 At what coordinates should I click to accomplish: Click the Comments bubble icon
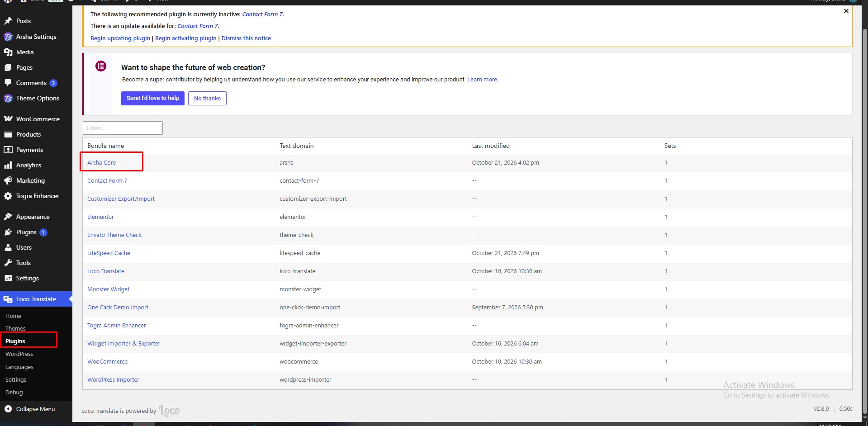point(8,83)
